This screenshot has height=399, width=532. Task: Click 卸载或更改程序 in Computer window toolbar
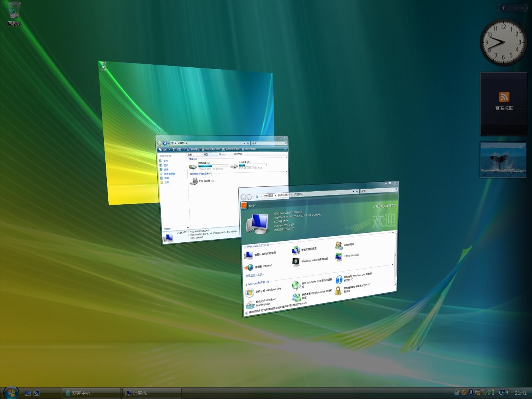point(211,149)
